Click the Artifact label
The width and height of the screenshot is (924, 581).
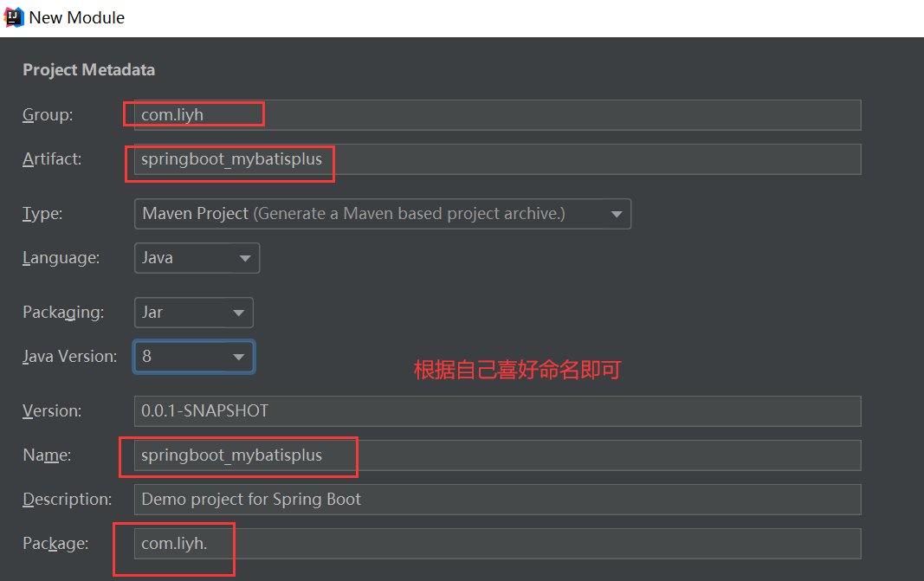(52, 159)
